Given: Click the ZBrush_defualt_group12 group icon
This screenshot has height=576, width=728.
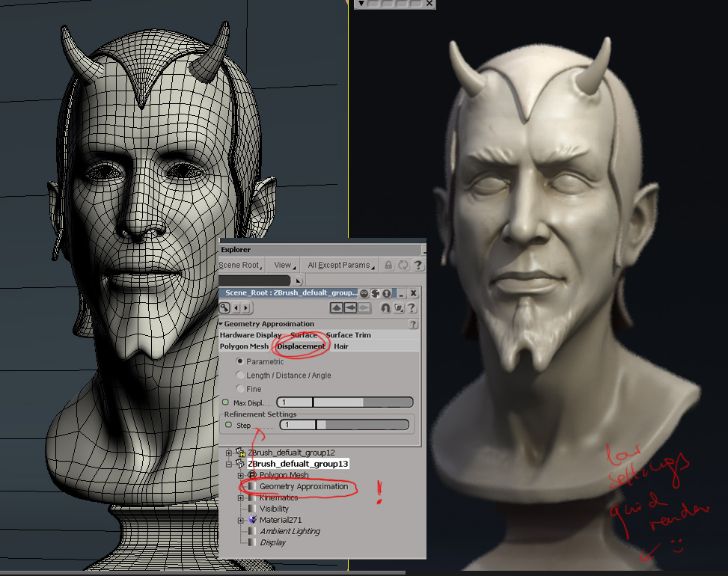Looking at the screenshot, I should [x=240, y=452].
